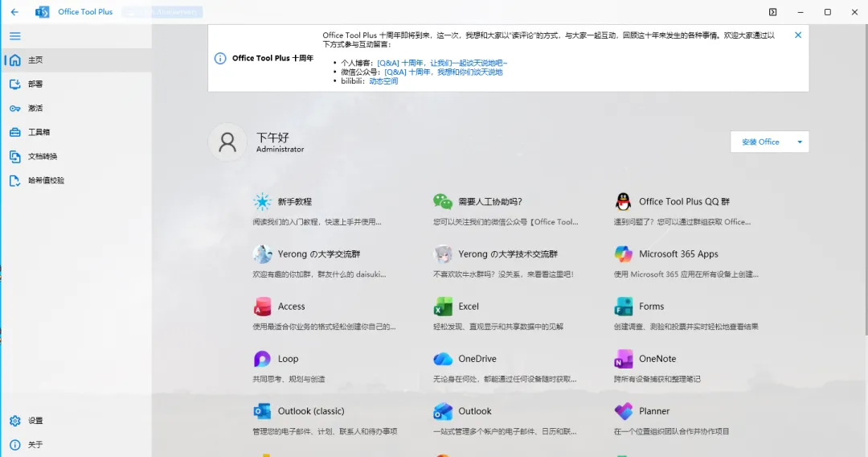Open the 关于 about page
The image size is (868, 457).
click(x=76, y=445)
